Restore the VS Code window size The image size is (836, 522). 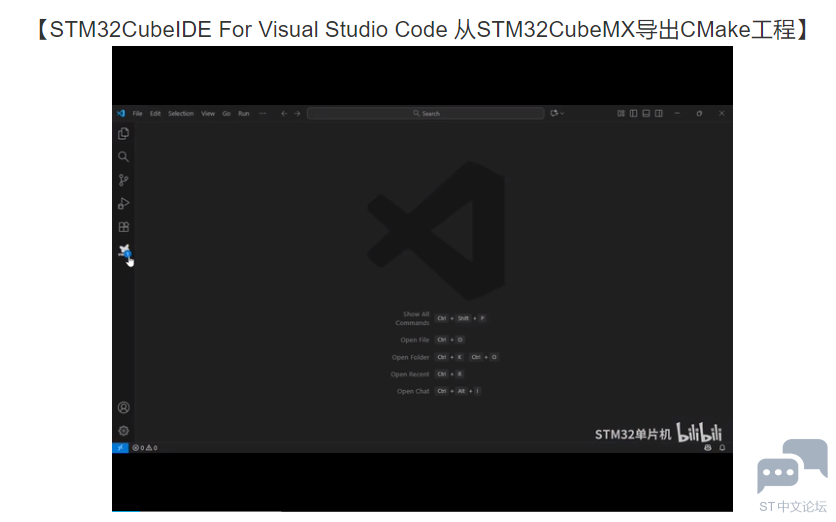pyautogui.click(x=699, y=114)
